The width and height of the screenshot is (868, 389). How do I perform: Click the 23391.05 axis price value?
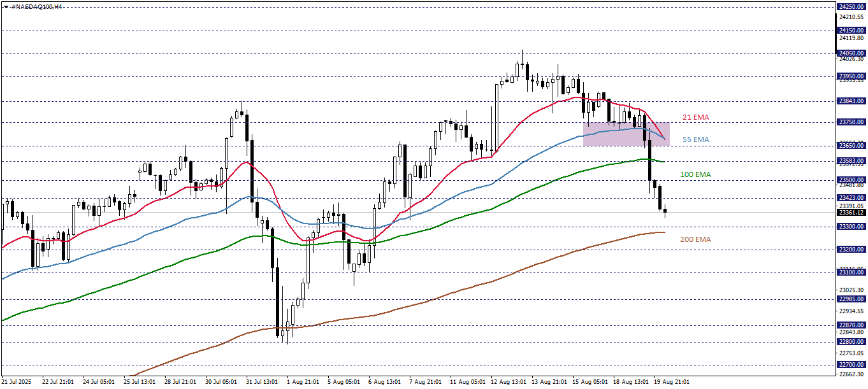[x=852, y=206]
